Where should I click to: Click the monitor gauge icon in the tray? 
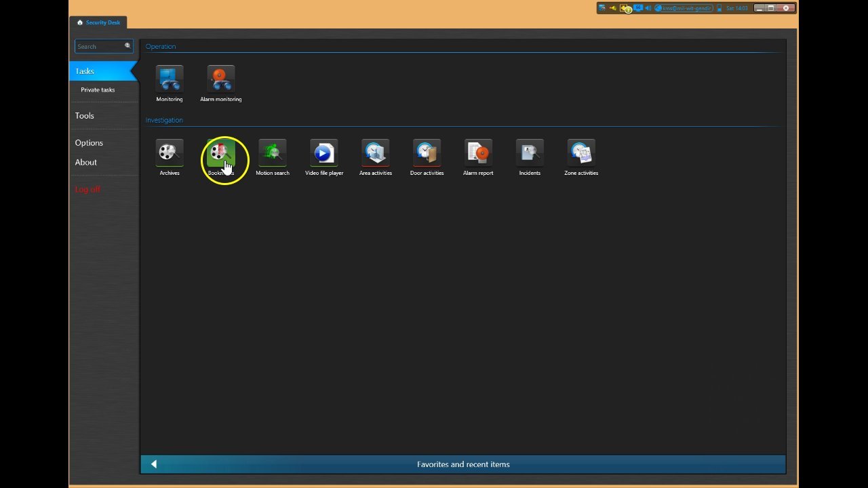602,8
